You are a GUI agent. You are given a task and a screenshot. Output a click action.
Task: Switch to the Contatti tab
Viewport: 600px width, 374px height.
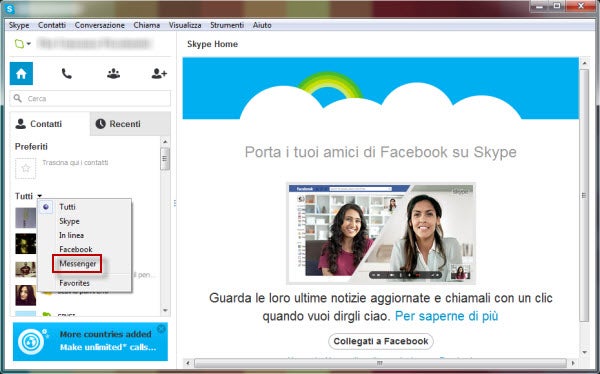pos(50,124)
